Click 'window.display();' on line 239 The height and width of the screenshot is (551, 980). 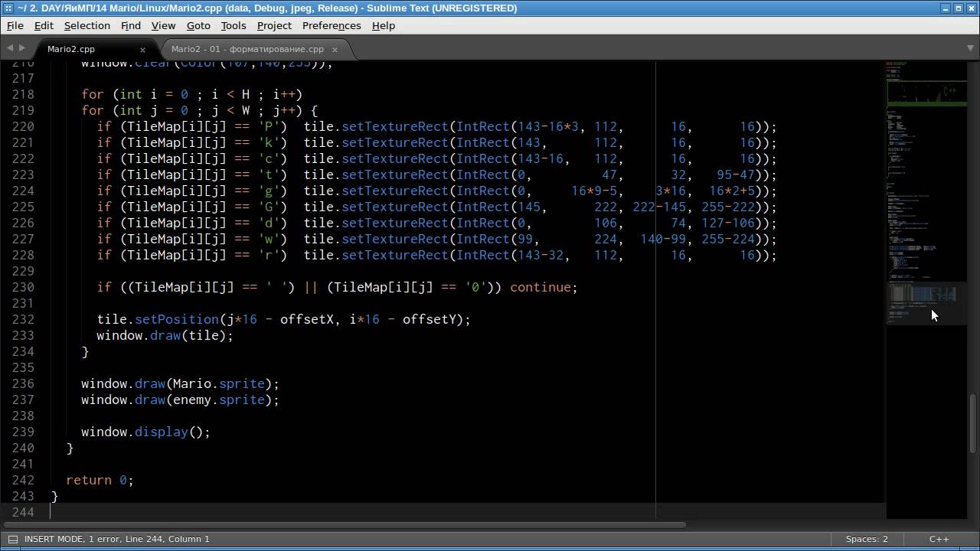click(145, 432)
